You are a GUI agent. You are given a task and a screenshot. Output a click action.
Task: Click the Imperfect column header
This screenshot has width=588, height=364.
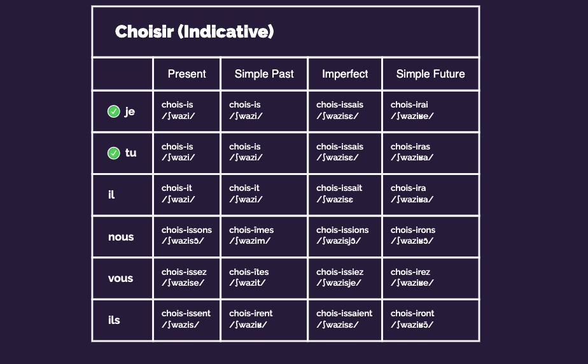point(345,74)
